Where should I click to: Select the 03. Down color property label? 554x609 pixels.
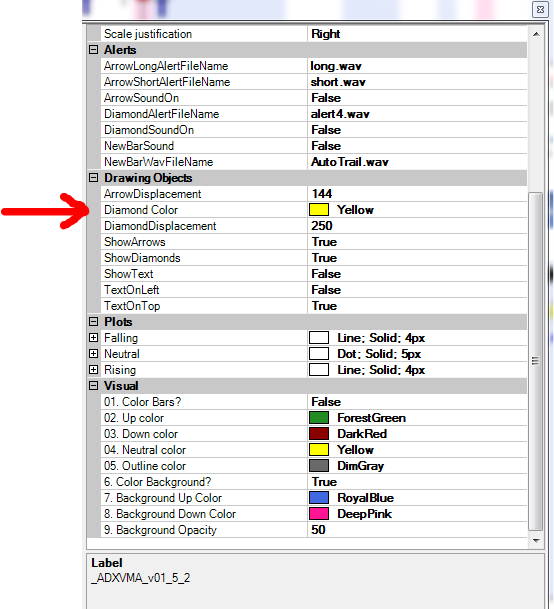pyautogui.click(x=141, y=433)
